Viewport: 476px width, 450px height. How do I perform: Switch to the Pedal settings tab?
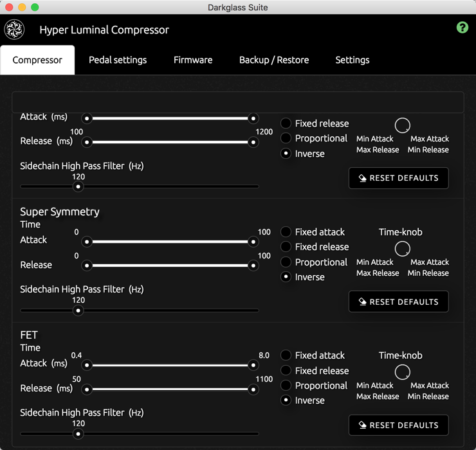pyautogui.click(x=118, y=60)
